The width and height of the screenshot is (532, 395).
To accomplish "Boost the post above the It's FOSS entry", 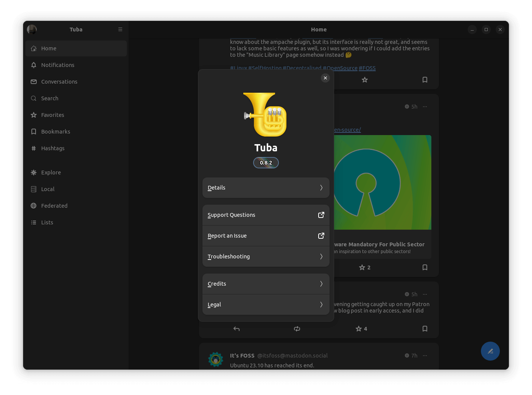I will [x=297, y=329].
